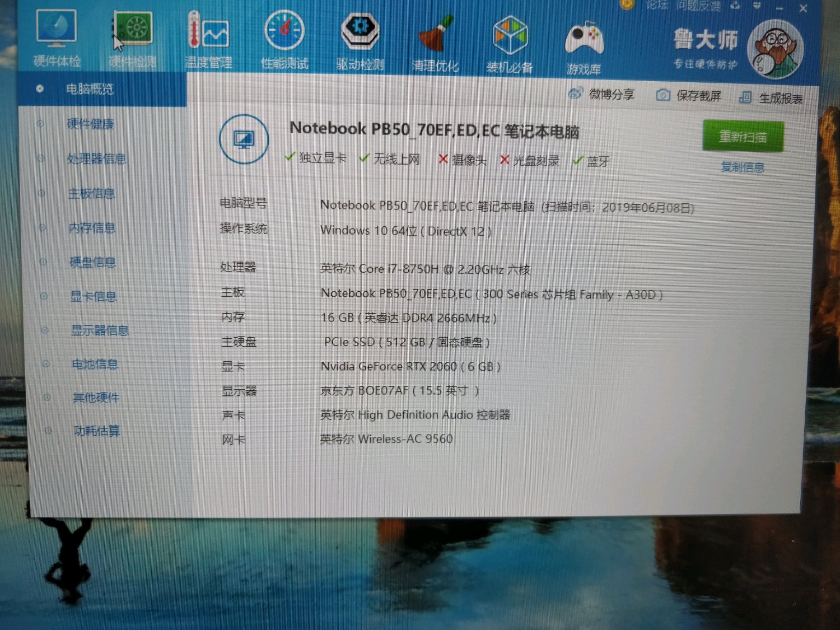Click the Windows 10 64位 operating system value
840x630 pixels.
[406, 231]
